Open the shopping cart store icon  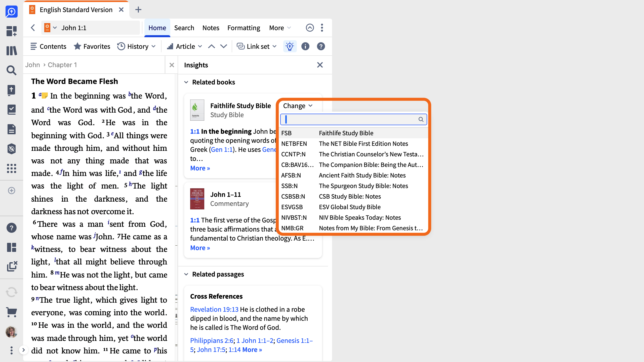click(12, 312)
